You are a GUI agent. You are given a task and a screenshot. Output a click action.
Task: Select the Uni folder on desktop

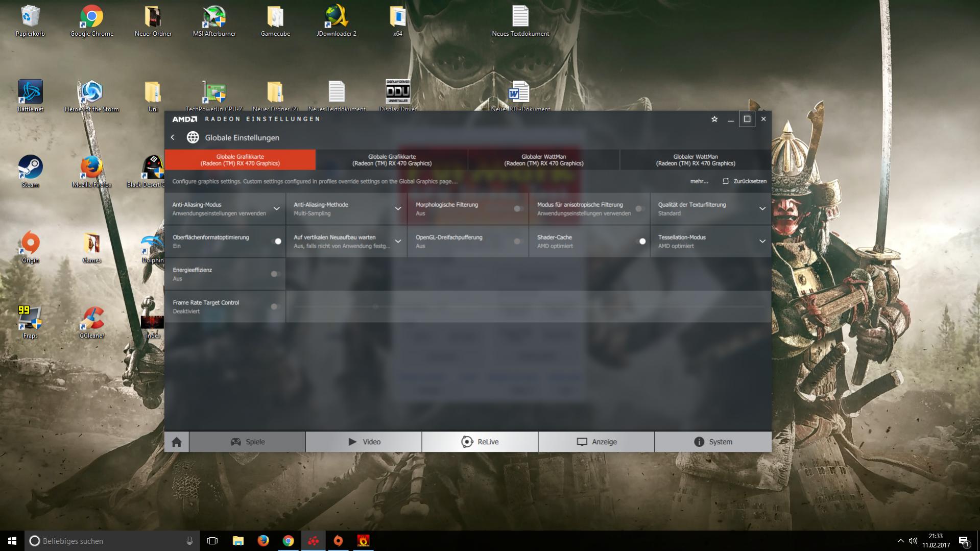coord(153,97)
